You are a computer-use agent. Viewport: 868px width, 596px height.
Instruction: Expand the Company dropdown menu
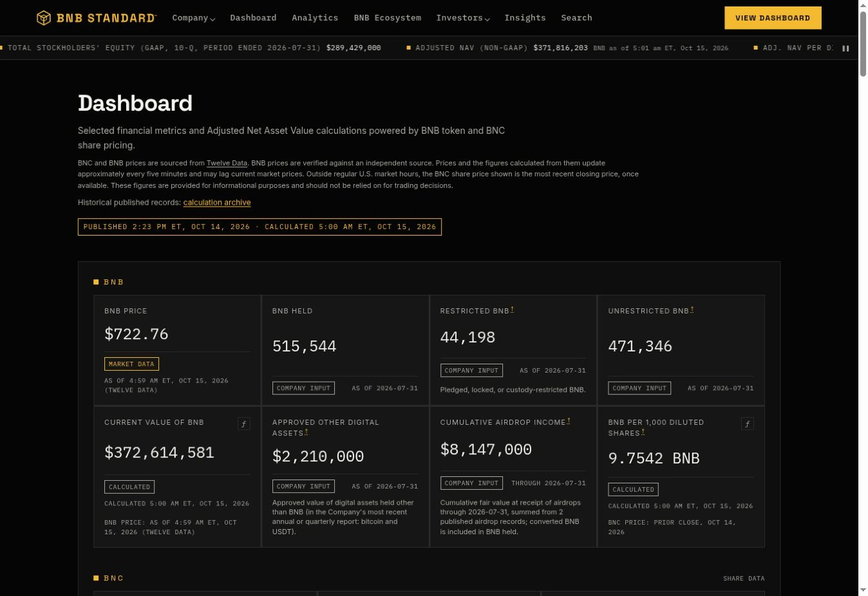click(193, 18)
